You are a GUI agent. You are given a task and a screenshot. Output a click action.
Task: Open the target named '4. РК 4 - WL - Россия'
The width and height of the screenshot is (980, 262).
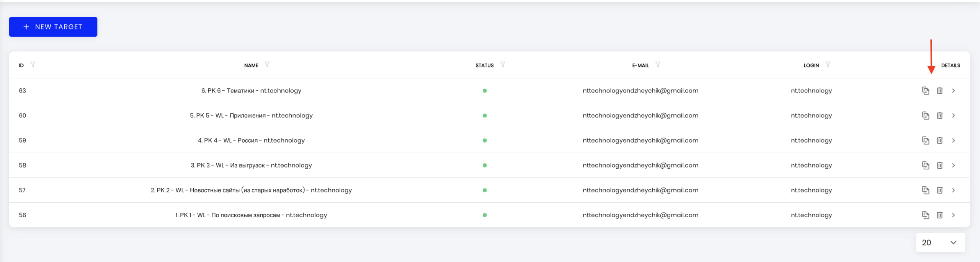coord(251,140)
